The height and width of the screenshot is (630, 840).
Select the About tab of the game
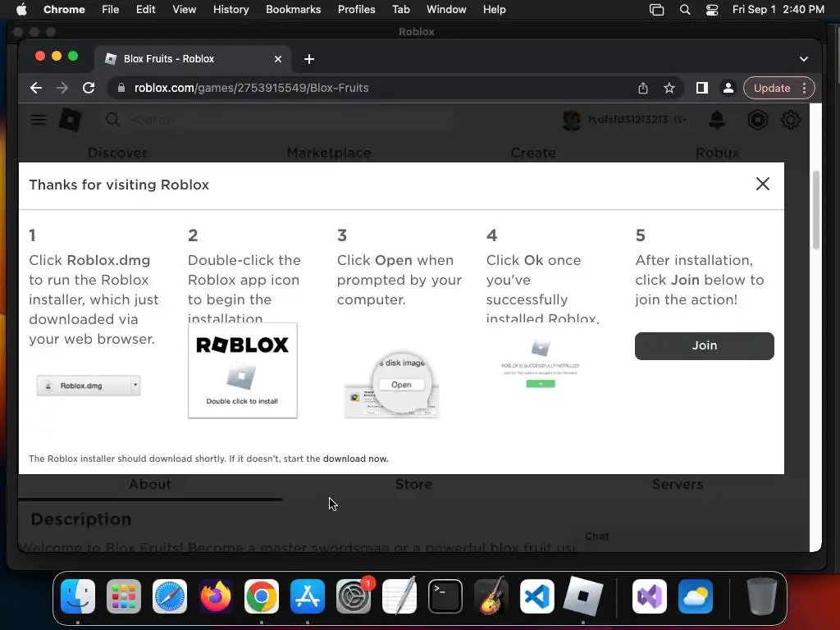click(150, 484)
